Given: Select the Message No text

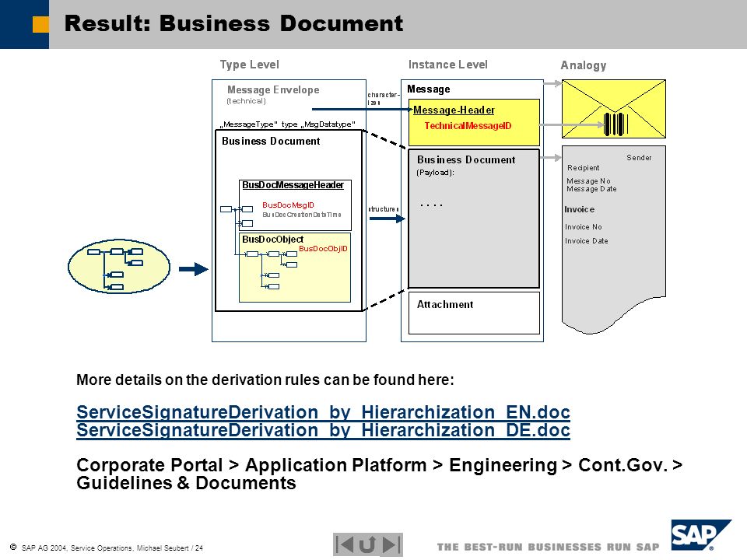Looking at the screenshot, I should coord(588,181).
